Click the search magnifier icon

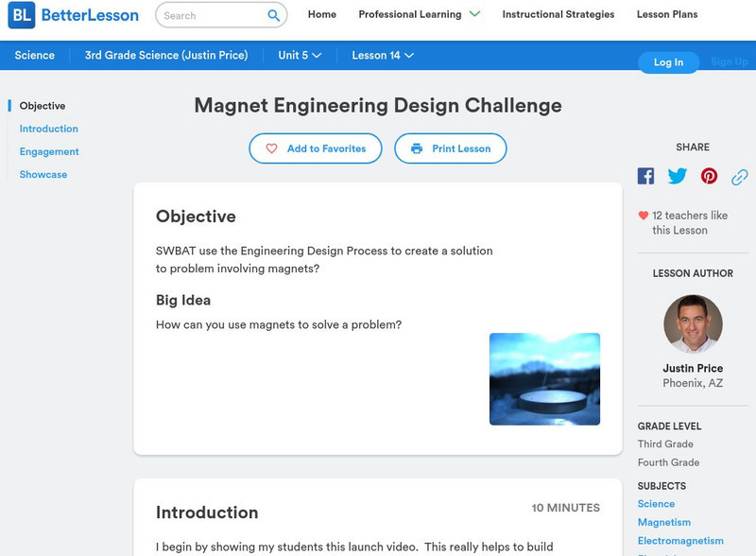click(x=273, y=15)
